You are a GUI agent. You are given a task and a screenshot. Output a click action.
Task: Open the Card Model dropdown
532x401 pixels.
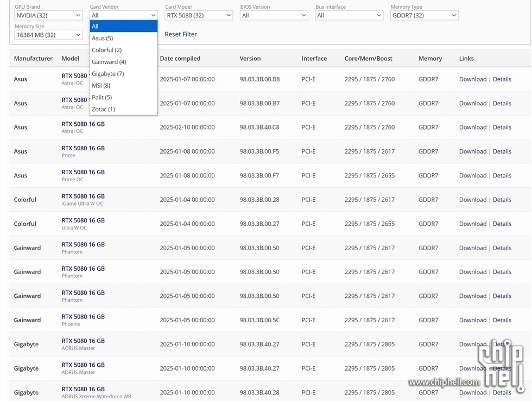point(199,15)
